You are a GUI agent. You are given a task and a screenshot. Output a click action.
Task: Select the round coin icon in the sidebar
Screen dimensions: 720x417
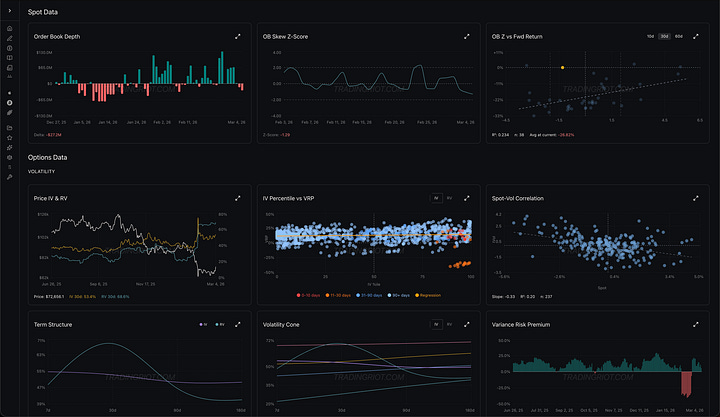point(10,103)
